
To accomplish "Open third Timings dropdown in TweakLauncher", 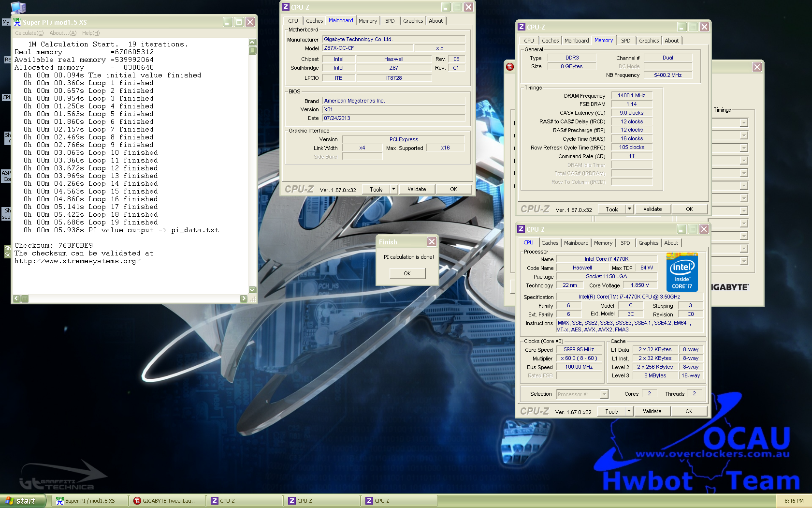I will pyautogui.click(x=744, y=148).
